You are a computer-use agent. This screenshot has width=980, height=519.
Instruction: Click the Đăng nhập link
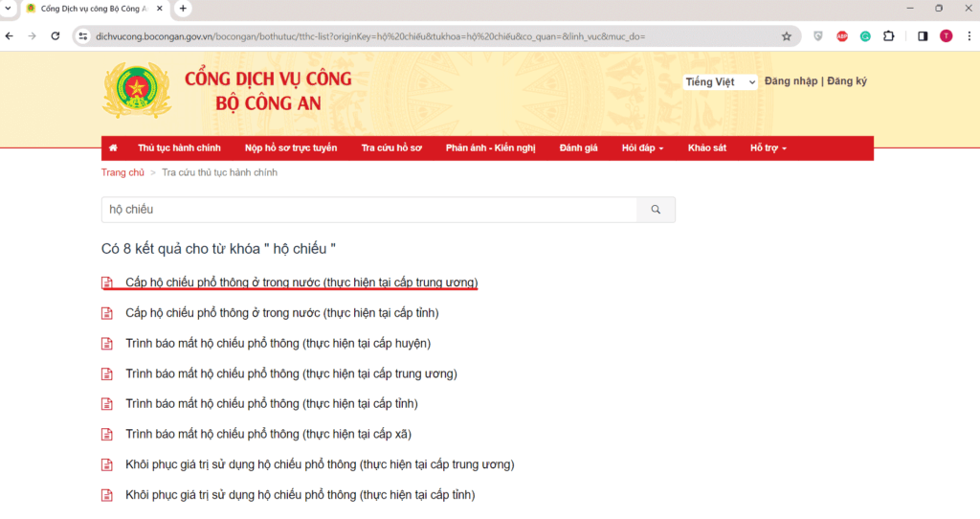(x=791, y=81)
